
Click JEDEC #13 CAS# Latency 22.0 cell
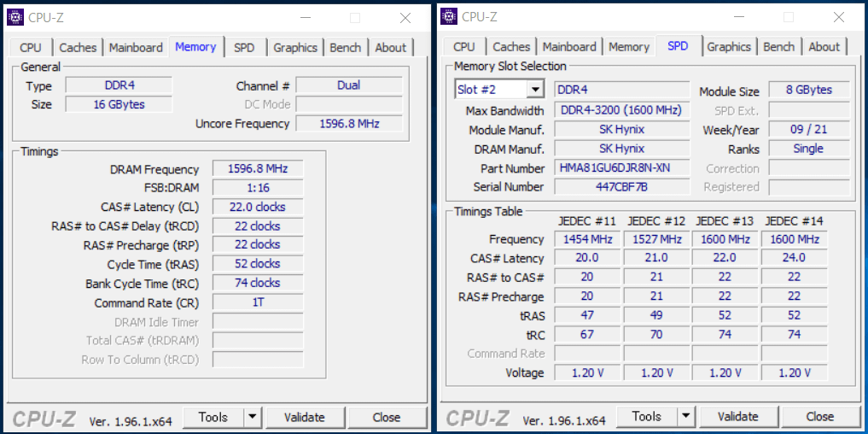[x=725, y=258]
